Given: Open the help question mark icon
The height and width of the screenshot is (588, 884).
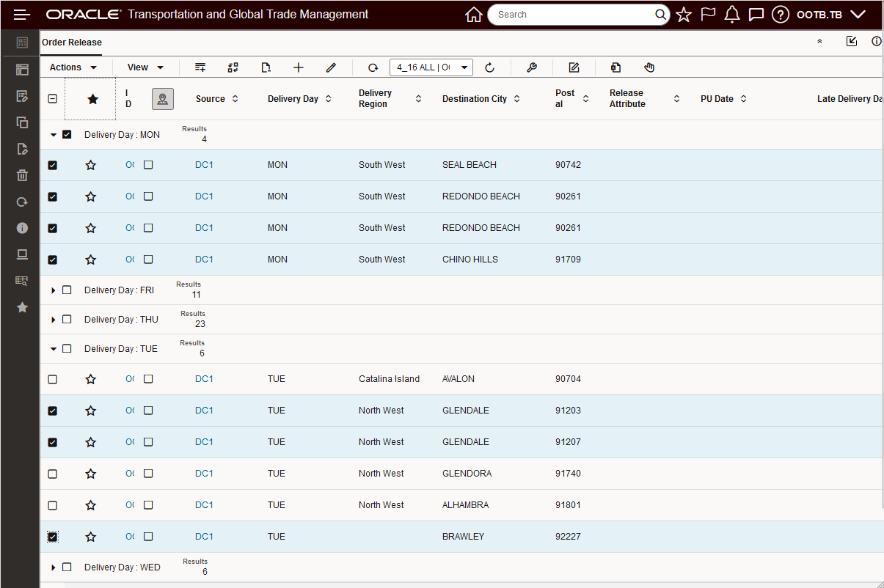Looking at the screenshot, I should 781,15.
